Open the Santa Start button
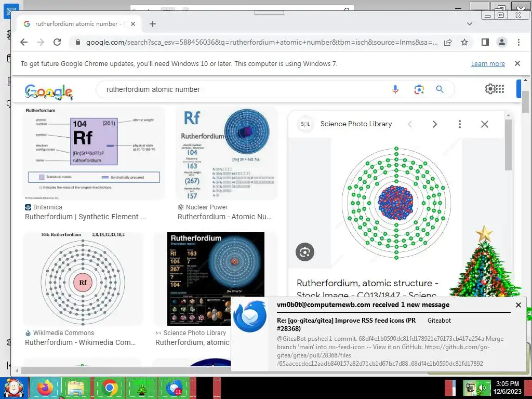Image resolution: width=532 pixels, height=399 pixels. tap(14, 388)
